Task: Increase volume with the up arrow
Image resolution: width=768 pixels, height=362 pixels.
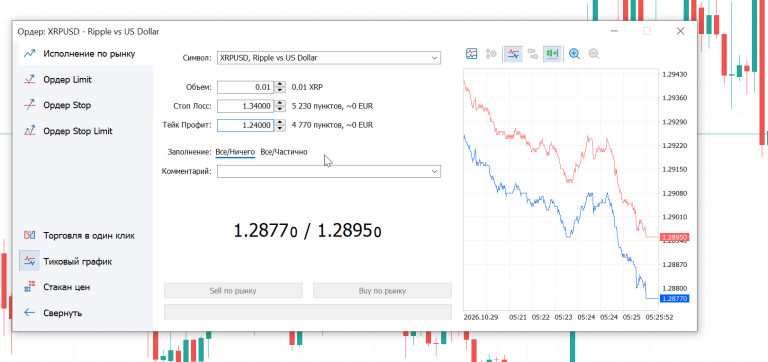Action: (280, 84)
